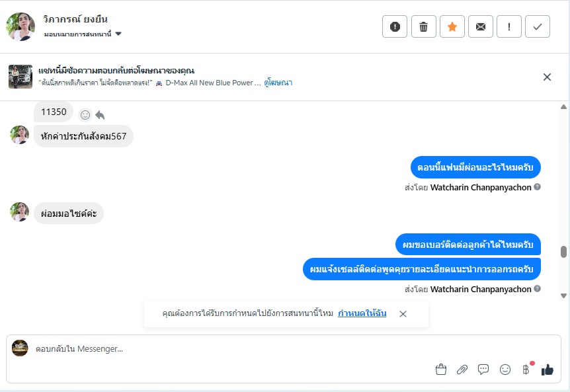The height and width of the screenshot is (392, 570).
Task: Dismiss the ad reply banner
Action: coord(547,77)
